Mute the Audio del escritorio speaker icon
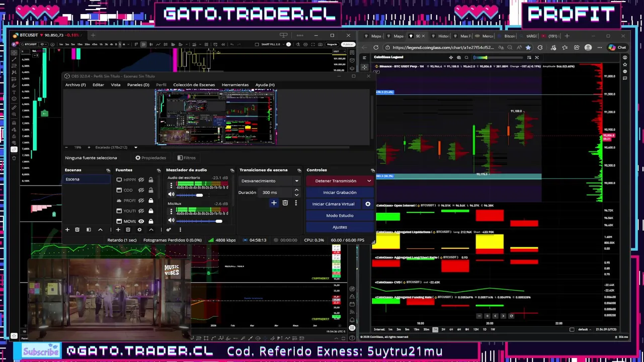 click(171, 195)
